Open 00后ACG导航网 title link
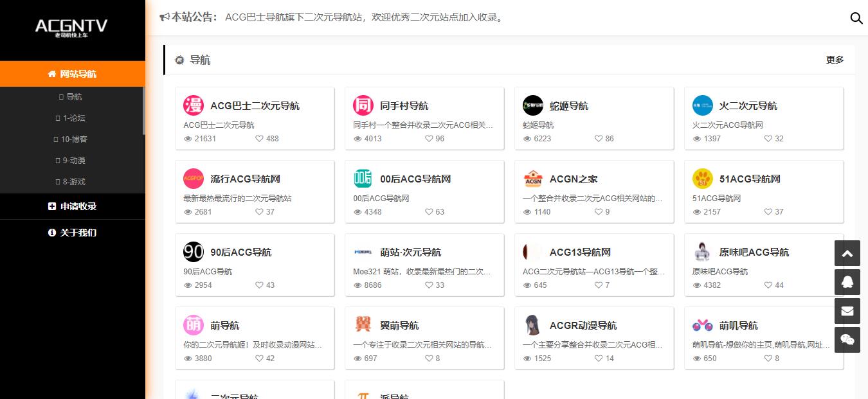The image size is (868, 399). pos(415,179)
